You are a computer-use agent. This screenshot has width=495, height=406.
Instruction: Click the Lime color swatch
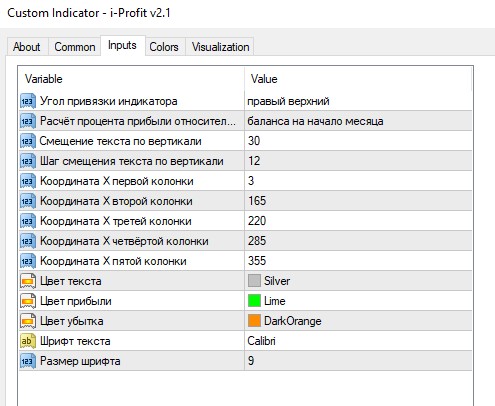pyautogui.click(x=254, y=301)
